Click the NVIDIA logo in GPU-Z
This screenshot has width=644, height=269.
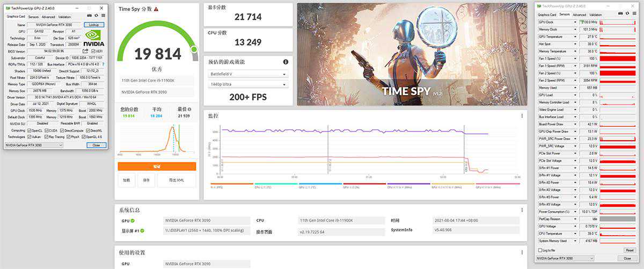[94, 38]
